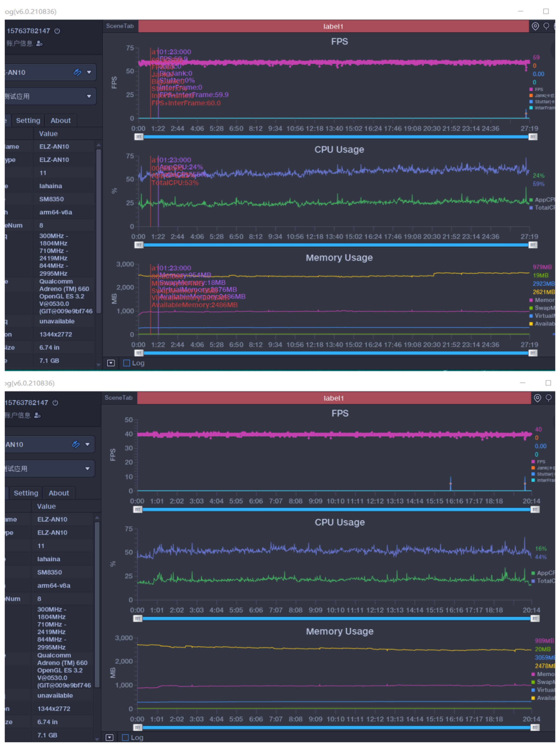Expand log panel arrow in bottom window
560x747 pixels.
[109, 738]
